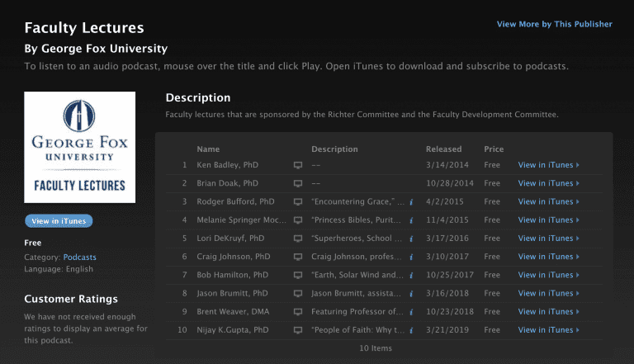Select episode title Bob Hamilton, PhD
This screenshot has height=364, width=634.
click(x=233, y=275)
